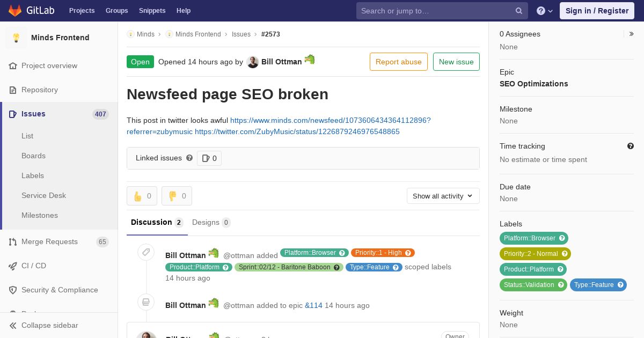Open epic &114 link
This screenshot has height=338, width=644.
(313, 305)
